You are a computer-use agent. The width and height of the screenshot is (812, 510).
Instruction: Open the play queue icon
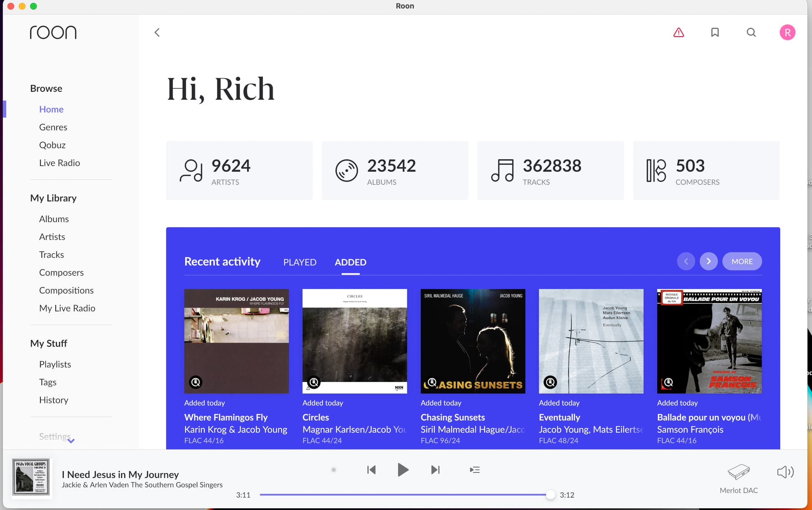coord(475,470)
